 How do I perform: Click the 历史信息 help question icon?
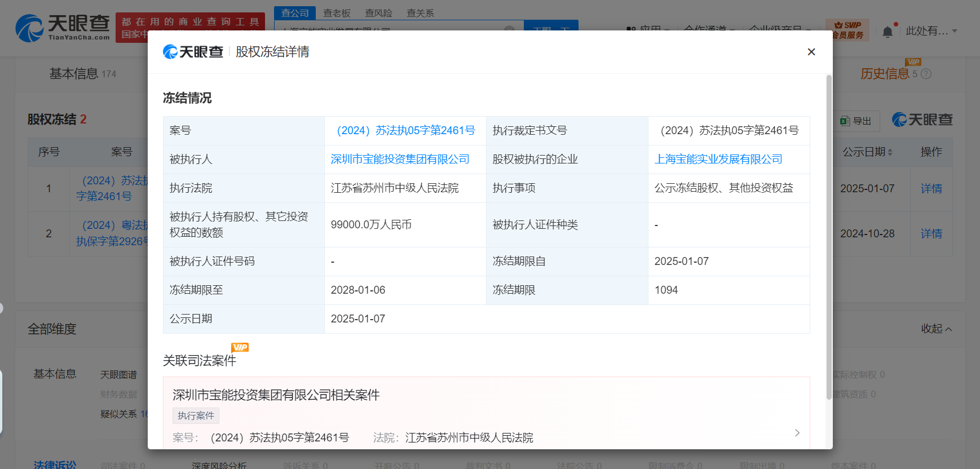coord(926,74)
